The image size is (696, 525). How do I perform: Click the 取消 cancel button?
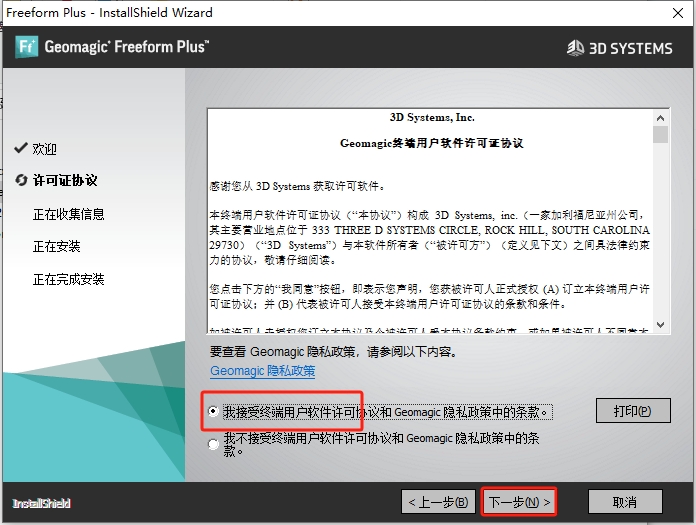pyautogui.click(x=625, y=502)
